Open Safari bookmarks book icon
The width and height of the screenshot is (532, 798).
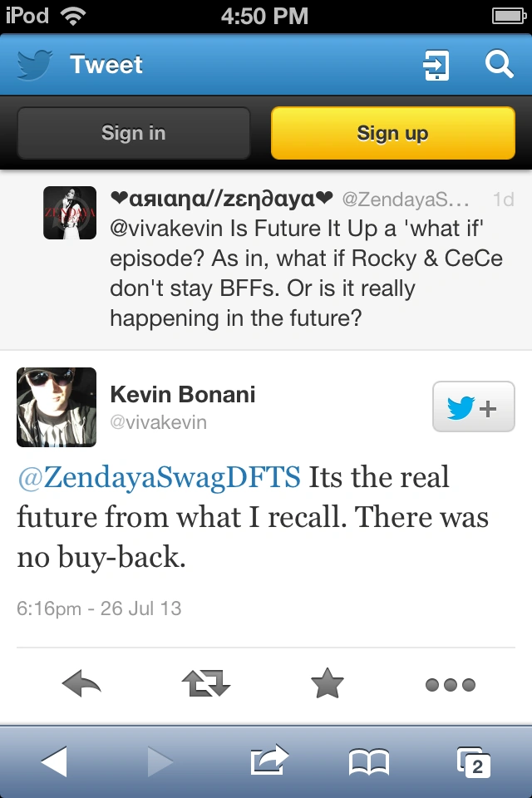(x=368, y=761)
